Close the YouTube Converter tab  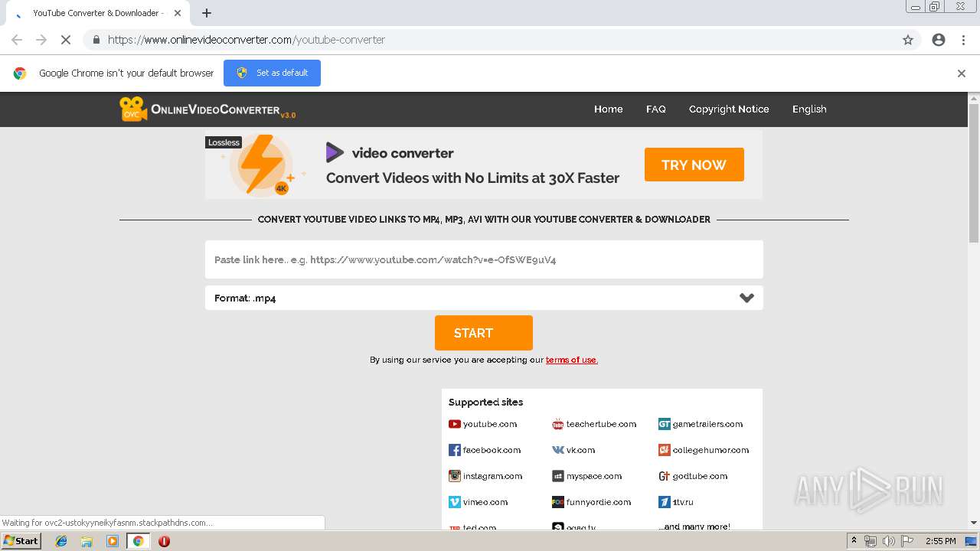coord(178,13)
